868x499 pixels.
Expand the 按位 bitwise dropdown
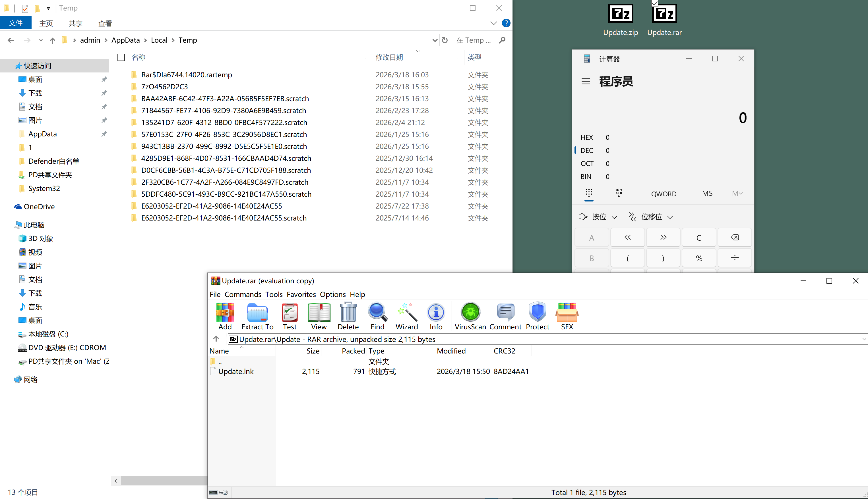click(598, 217)
